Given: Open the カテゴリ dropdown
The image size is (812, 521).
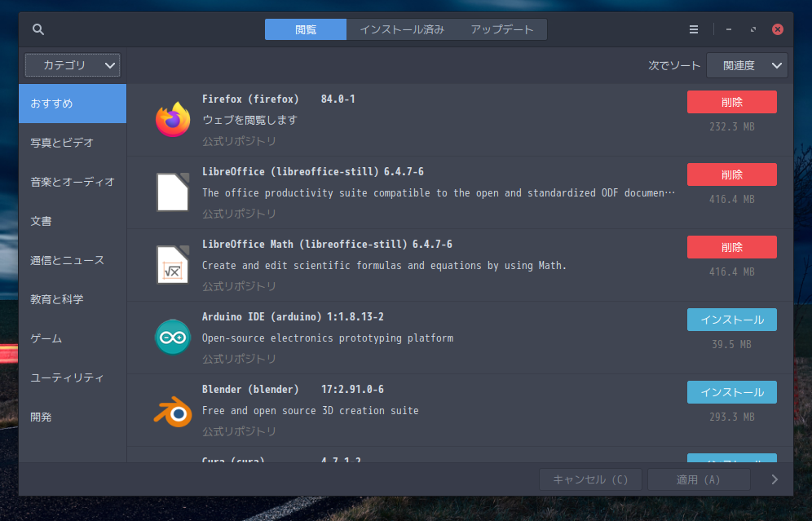Looking at the screenshot, I should (73, 65).
